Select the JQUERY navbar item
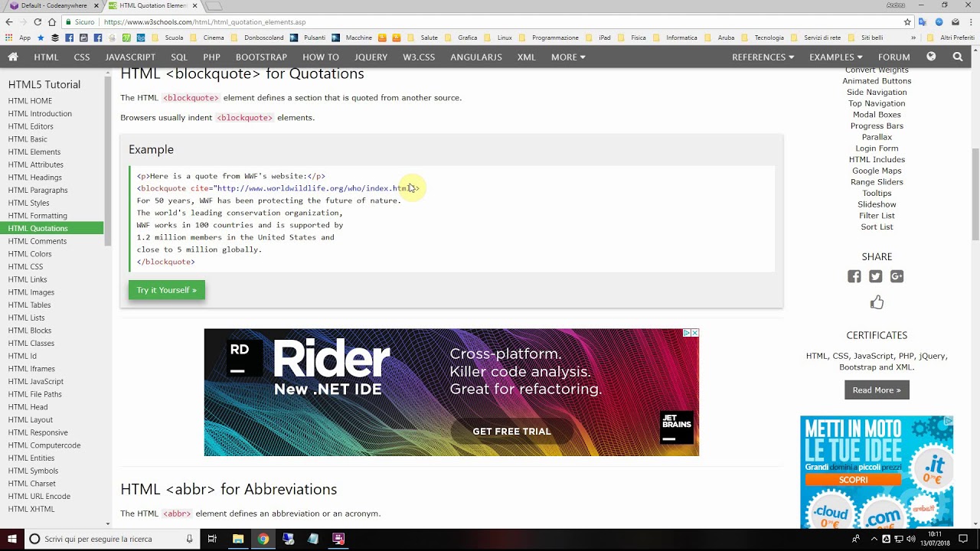Image resolution: width=980 pixels, height=551 pixels. [x=371, y=57]
